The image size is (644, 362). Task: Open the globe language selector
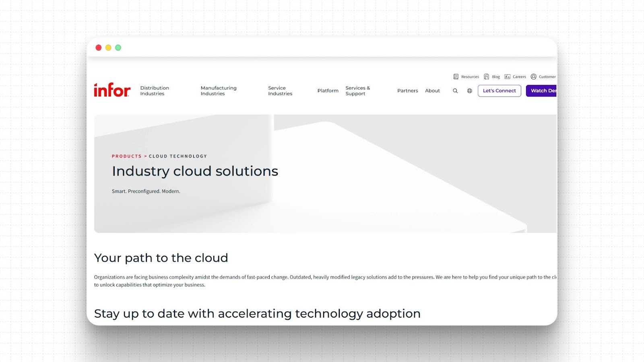pyautogui.click(x=469, y=91)
